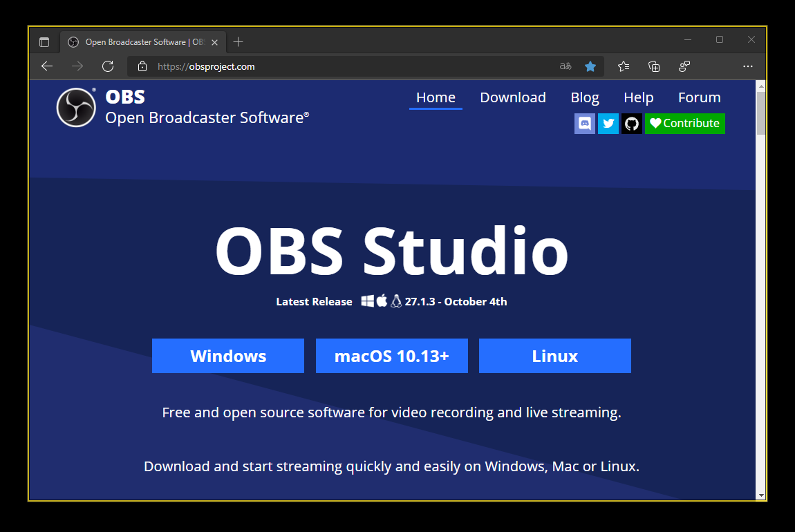This screenshot has width=795, height=532.
Task: Click the "27.1.3 - October 4th" release text
Action: coord(456,301)
